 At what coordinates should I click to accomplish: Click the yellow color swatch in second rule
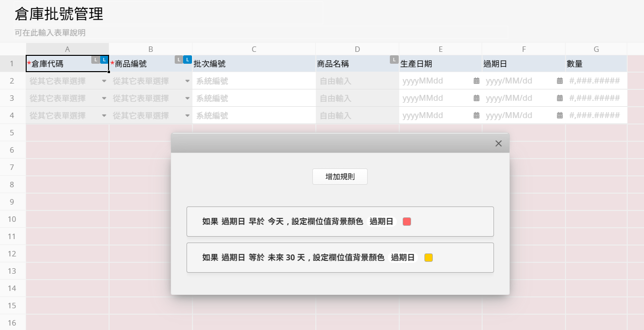pyautogui.click(x=428, y=257)
